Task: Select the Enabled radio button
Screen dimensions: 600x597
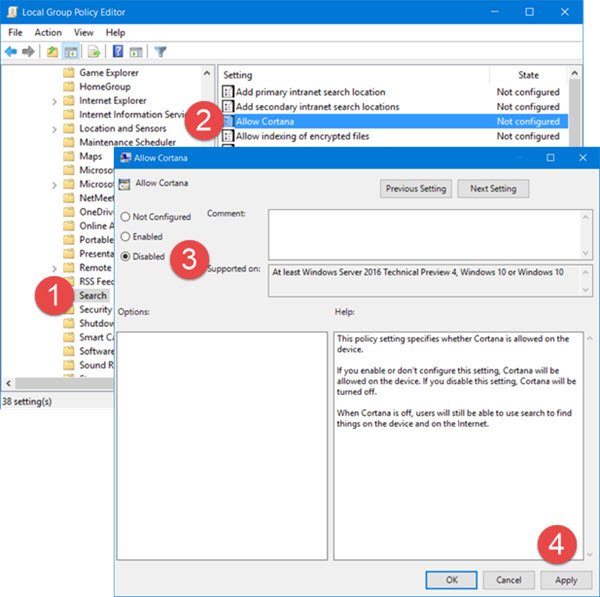Action: click(125, 237)
